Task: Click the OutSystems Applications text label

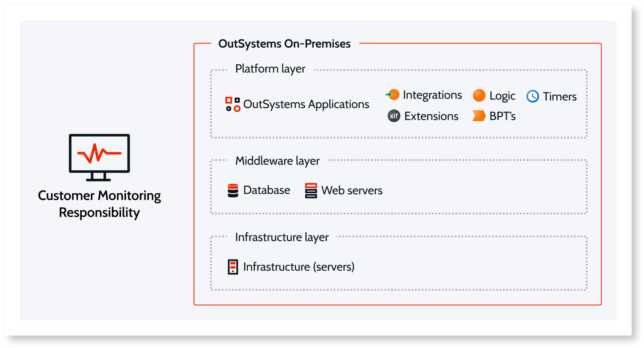Action: pos(307,104)
